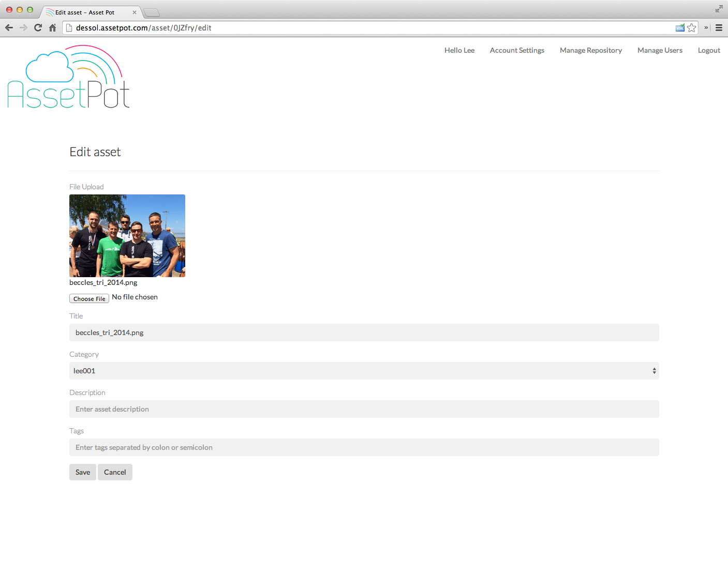This screenshot has height=575, width=728.
Task: Bookmark this page with star icon
Action: tap(692, 28)
